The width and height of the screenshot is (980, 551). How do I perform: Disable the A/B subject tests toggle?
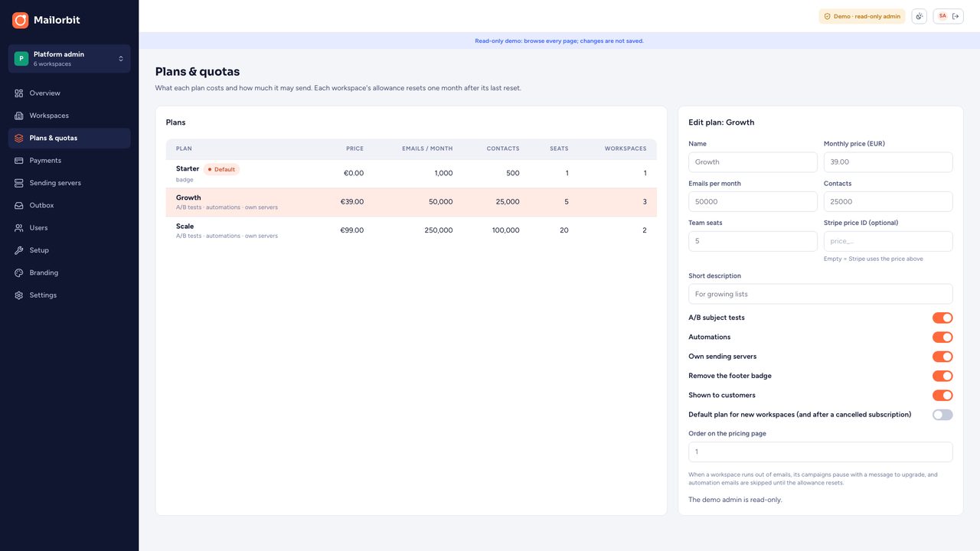(942, 318)
